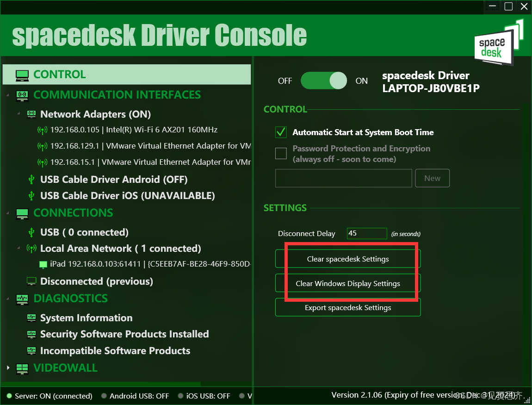The height and width of the screenshot is (405, 532).
Task: Select USB ( 0 connected) row
Action: 84,232
